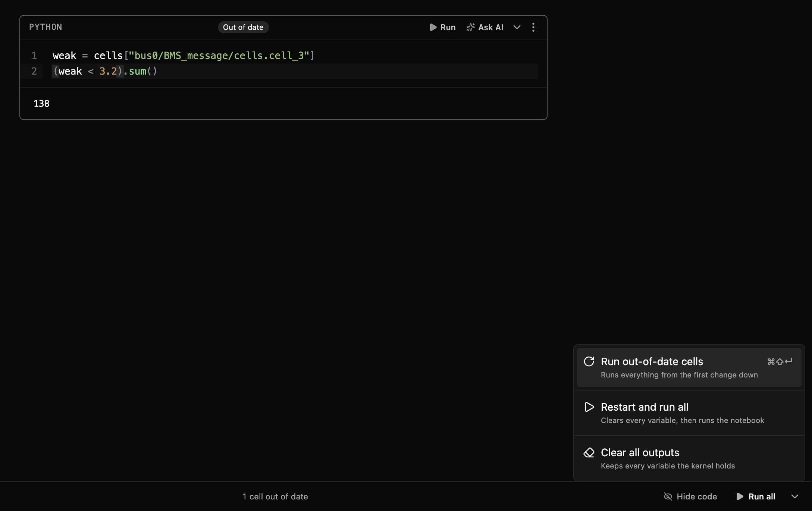The height and width of the screenshot is (511, 812).
Task: Choose Clear all outputs
Action: 689,458
